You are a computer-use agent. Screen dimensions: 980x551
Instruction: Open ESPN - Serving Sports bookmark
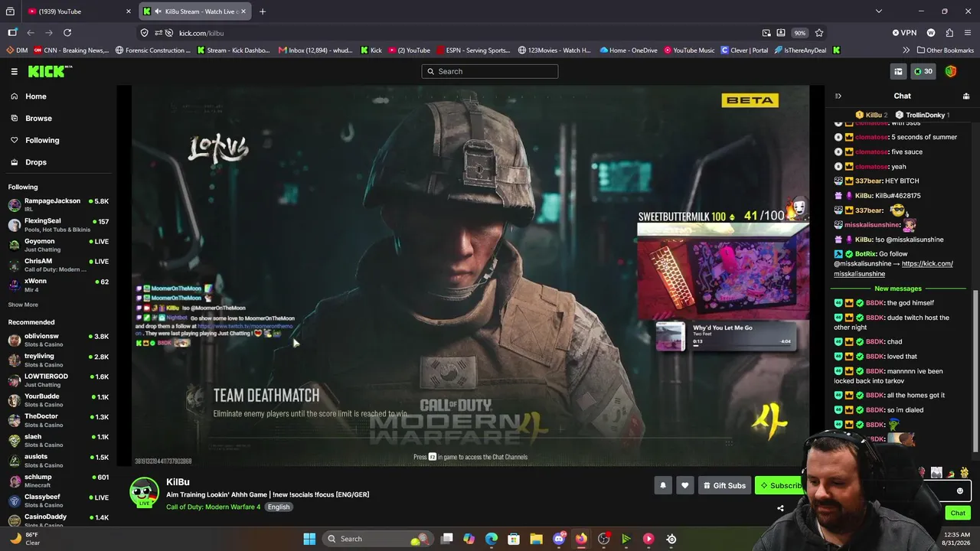473,51
